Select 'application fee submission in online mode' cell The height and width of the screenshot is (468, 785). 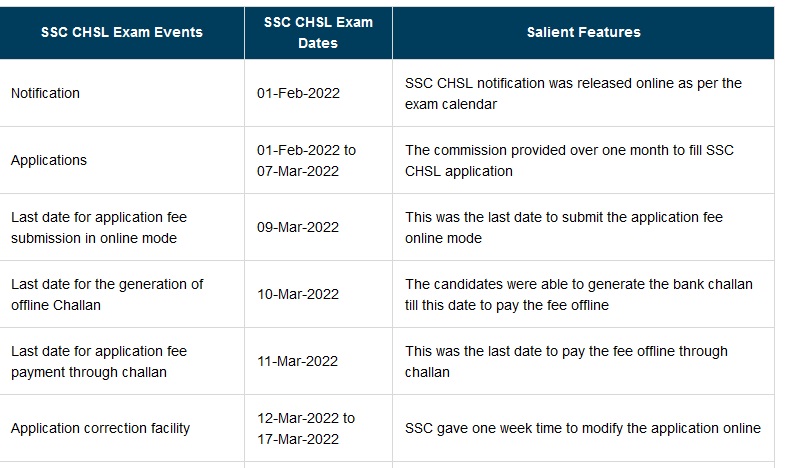(x=99, y=227)
